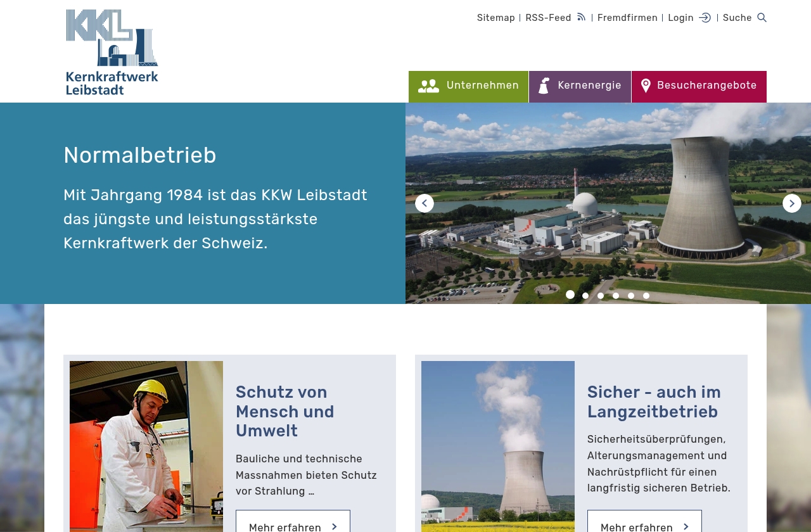Select the third carousel dot
This screenshot has width=811, height=532.
point(601,296)
